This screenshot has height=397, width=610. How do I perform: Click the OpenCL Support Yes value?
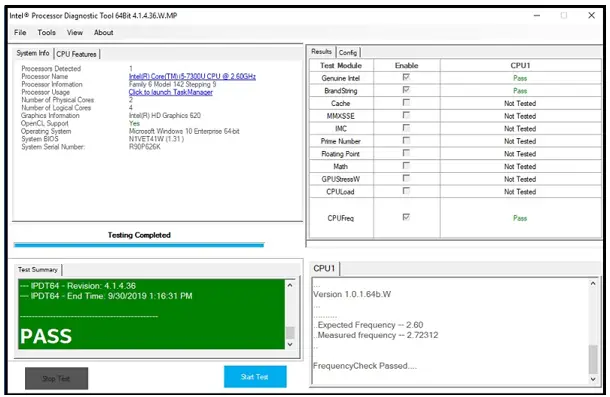[x=134, y=123]
